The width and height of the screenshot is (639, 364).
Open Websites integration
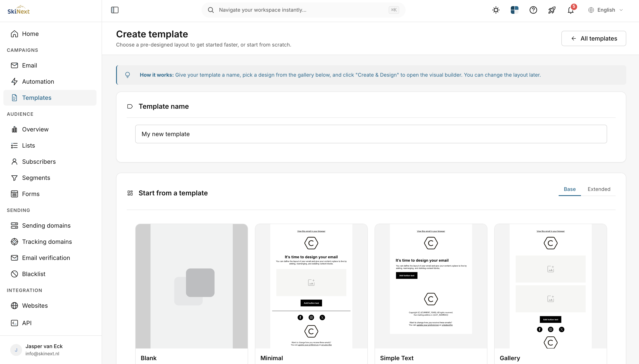click(50, 306)
